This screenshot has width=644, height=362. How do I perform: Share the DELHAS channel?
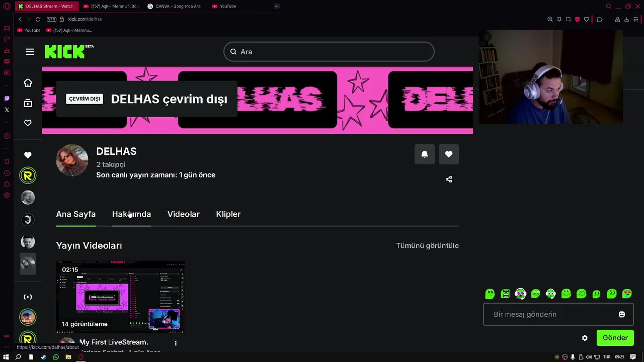(x=449, y=179)
